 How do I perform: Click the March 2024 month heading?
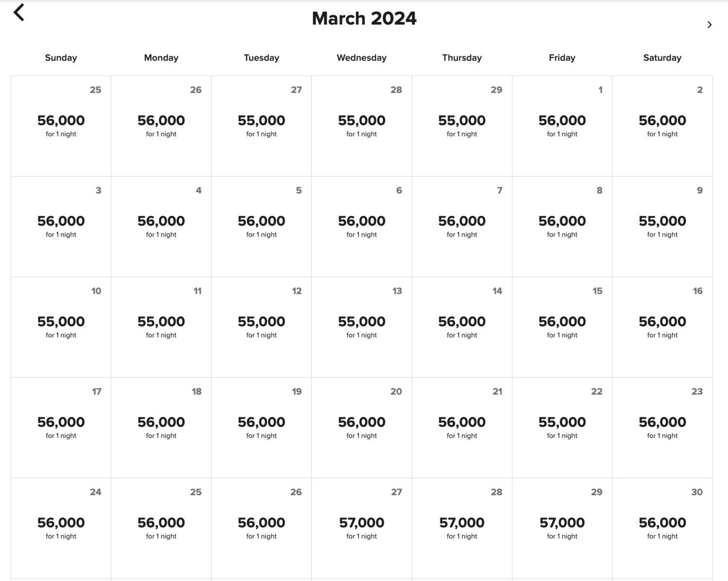(364, 18)
